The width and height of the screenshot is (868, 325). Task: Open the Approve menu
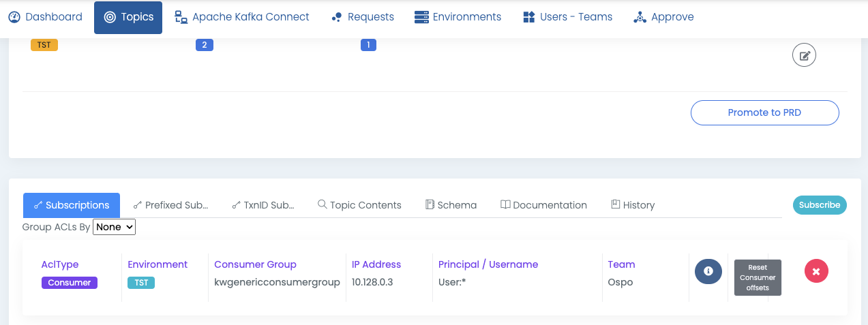click(x=663, y=17)
